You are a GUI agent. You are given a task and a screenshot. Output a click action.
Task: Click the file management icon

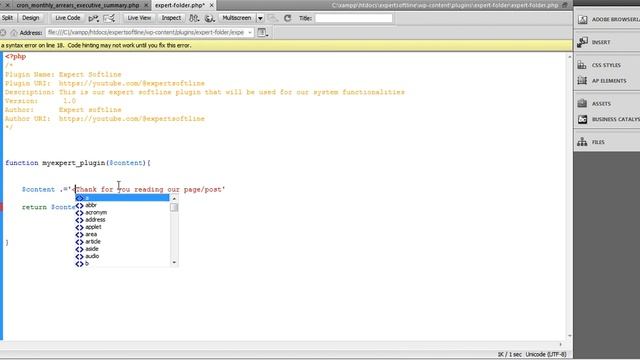pos(194,18)
